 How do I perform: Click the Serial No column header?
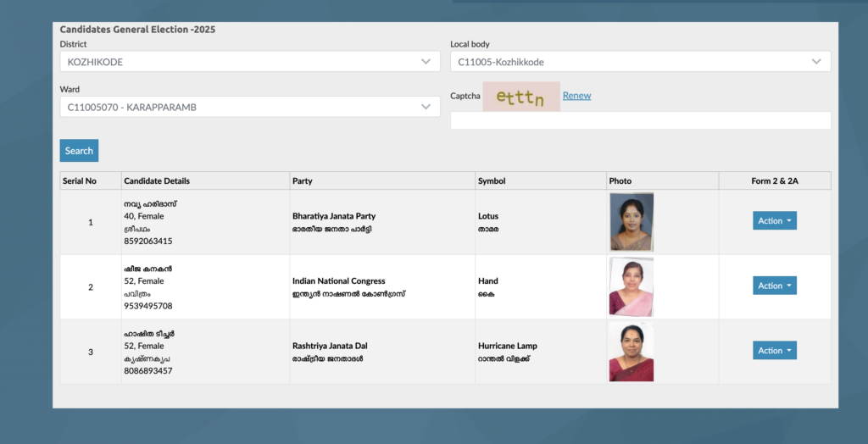[80, 181]
